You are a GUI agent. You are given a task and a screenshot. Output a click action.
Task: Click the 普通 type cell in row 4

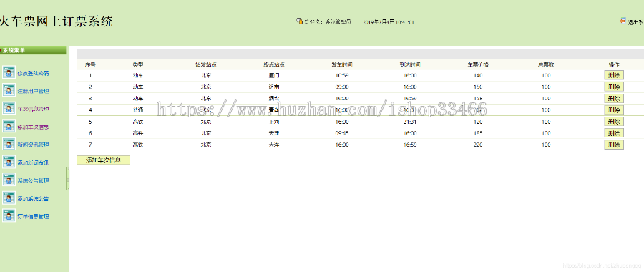tap(138, 110)
